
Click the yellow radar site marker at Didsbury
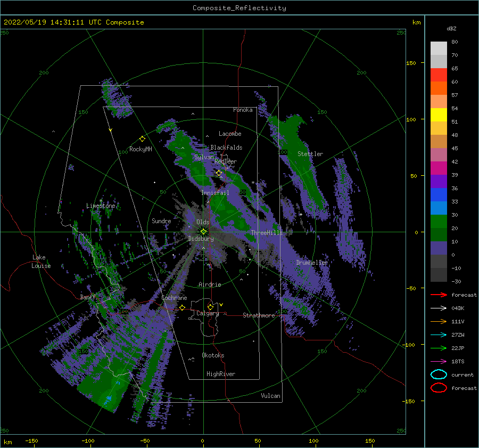tap(203, 232)
